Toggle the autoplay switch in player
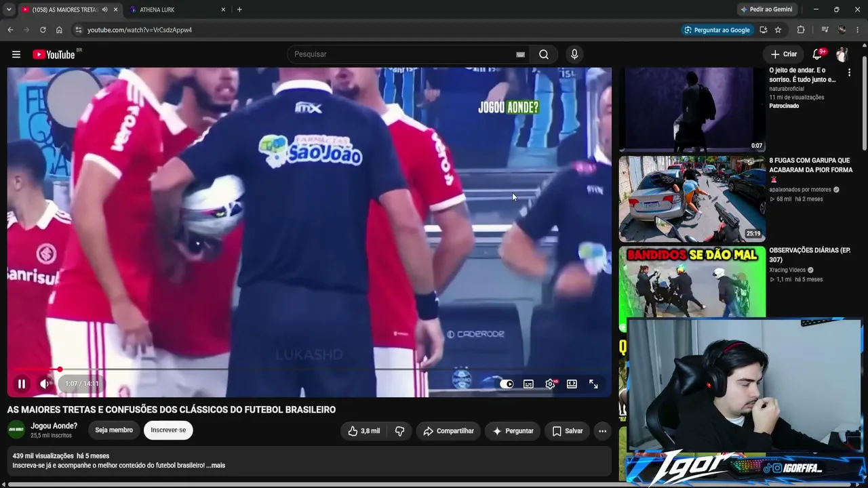The width and height of the screenshot is (868, 488). click(507, 384)
